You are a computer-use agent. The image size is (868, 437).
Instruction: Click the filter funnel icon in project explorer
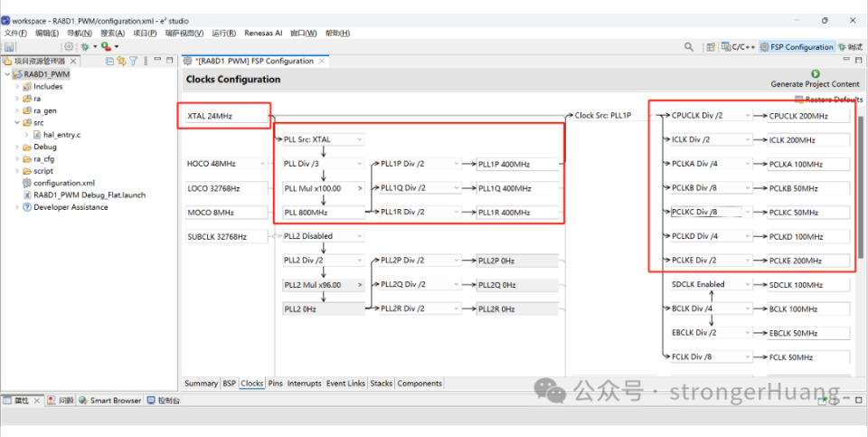pyautogui.click(x=134, y=61)
